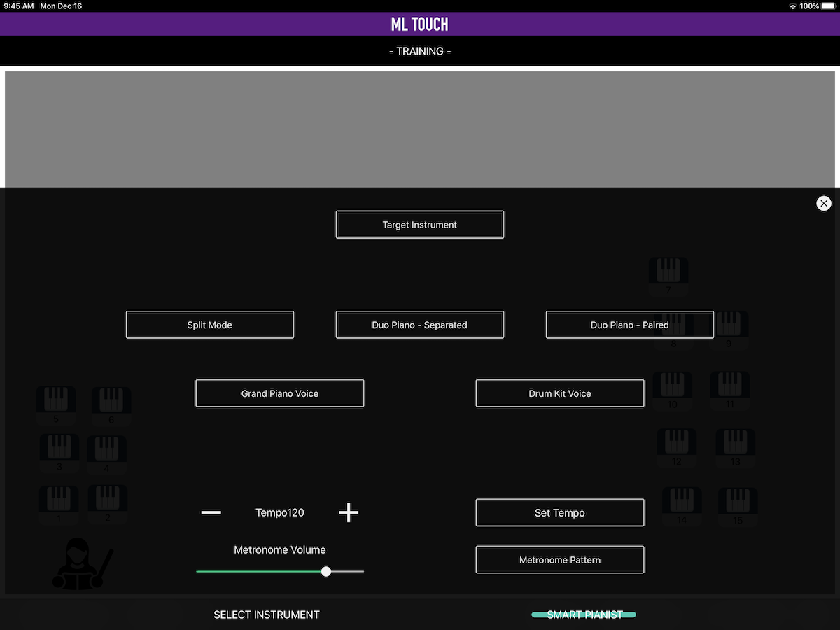This screenshot has width=840, height=630.
Task: Increase tempo with the plus icon
Action: (x=349, y=512)
